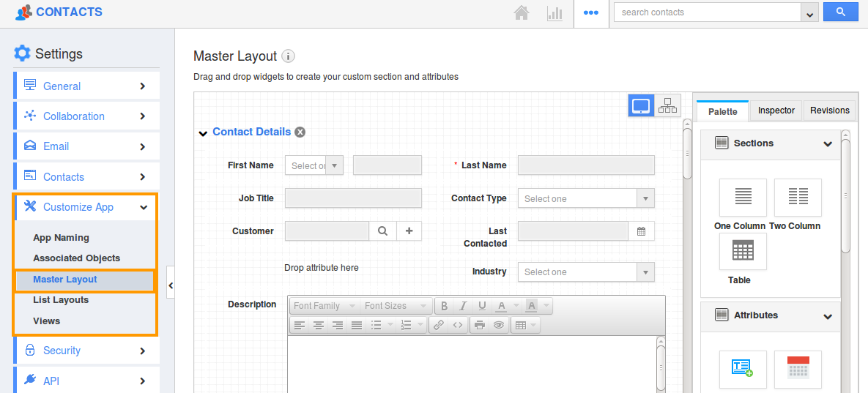Align text left in the editor
The image size is (868, 393).
300,326
